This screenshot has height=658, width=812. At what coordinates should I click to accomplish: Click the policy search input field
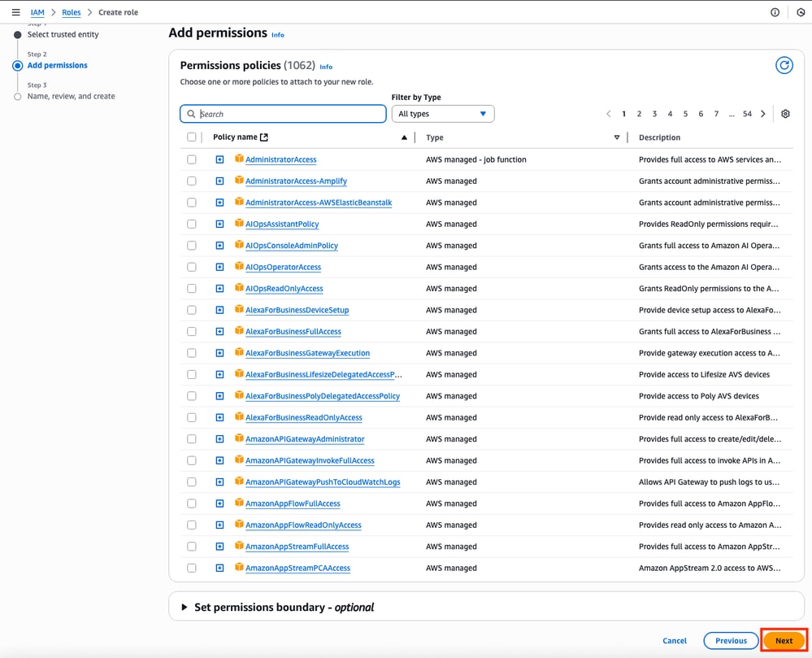pos(284,114)
